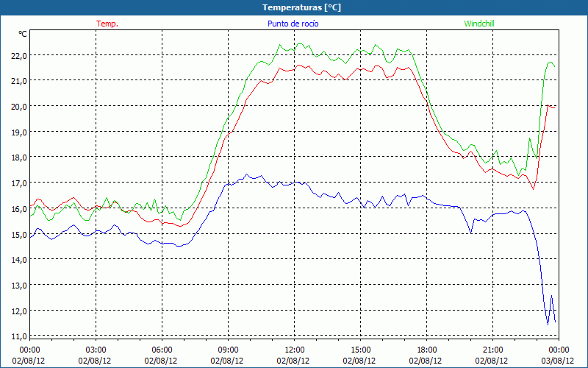Image resolution: width=588 pixels, height=368 pixels.
Task: Click the 03/08/12 date label
Action: (x=558, y=361)
